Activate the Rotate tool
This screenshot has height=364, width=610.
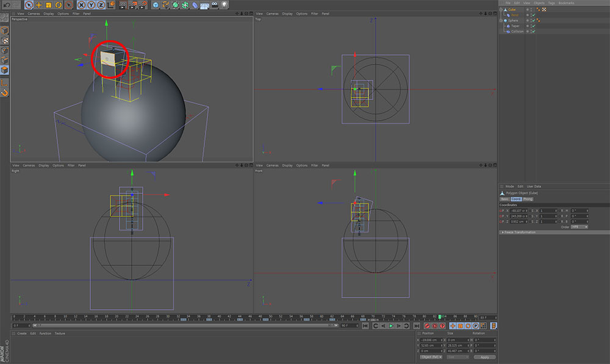(59, 5)
